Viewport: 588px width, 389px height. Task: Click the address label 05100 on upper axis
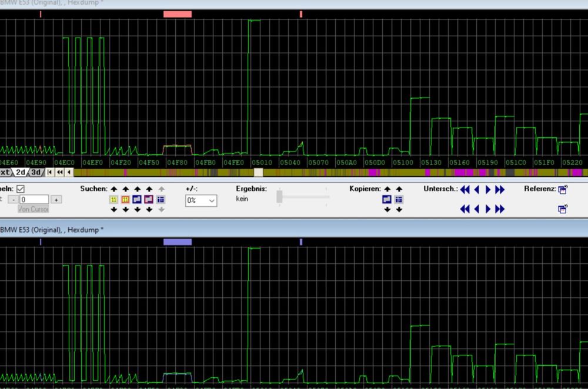(x=403, y=163)
